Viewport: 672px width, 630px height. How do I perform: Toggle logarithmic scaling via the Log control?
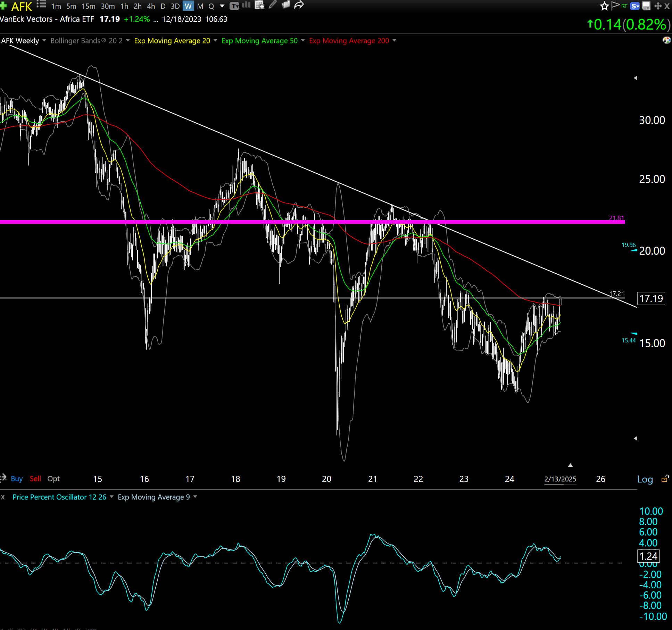point(645,479)
